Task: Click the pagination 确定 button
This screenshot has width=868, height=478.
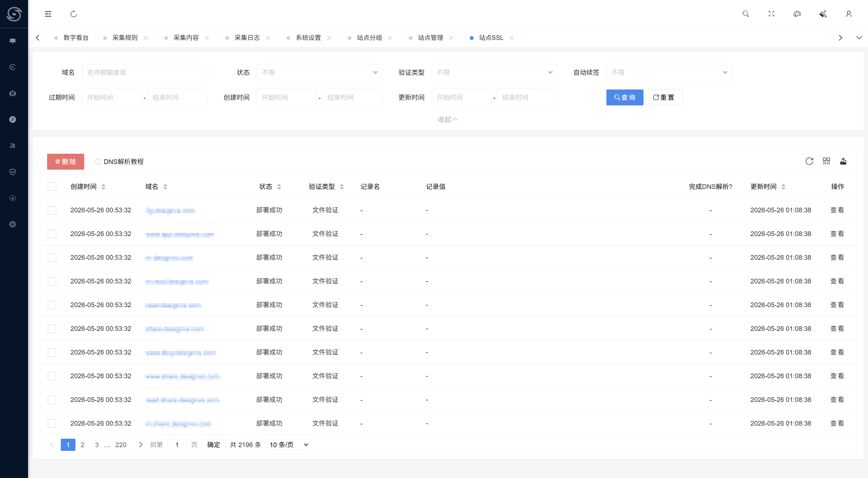Action: 214,445
